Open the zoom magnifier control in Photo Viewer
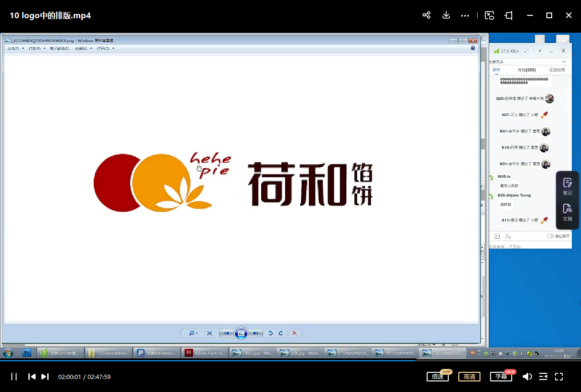 pos(193,333)
